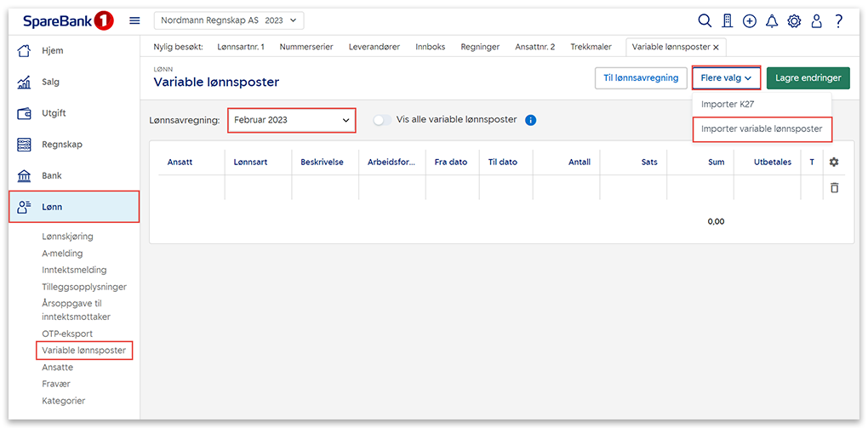
Task: Click the blue info icon
Action: [530, 120]
